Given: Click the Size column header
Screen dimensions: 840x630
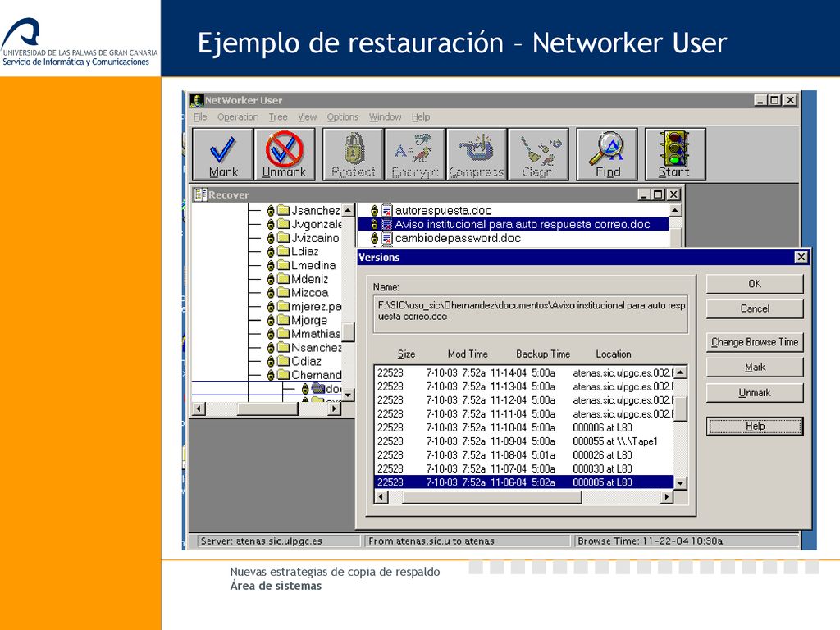Looking at the screenshot, I should (406, 354).
